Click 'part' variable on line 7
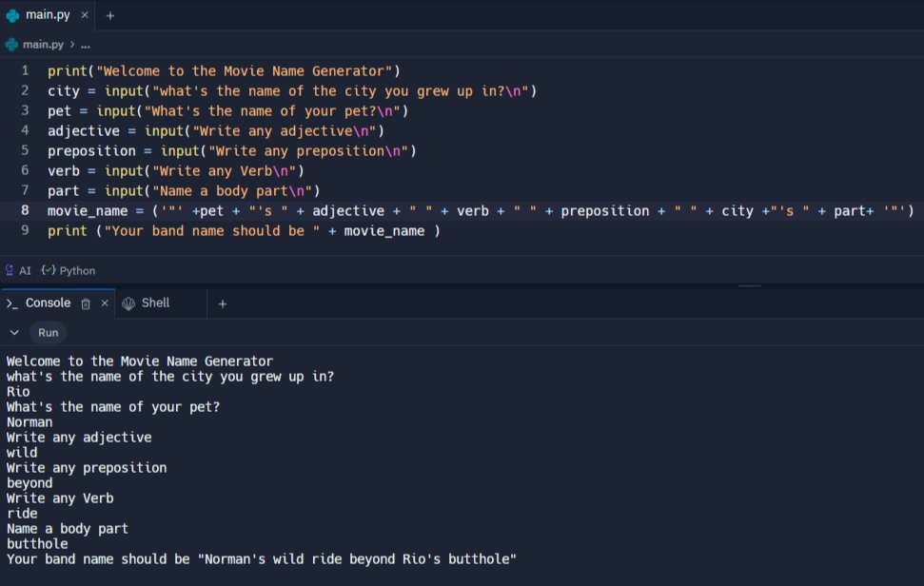 (x=63, y=191)
